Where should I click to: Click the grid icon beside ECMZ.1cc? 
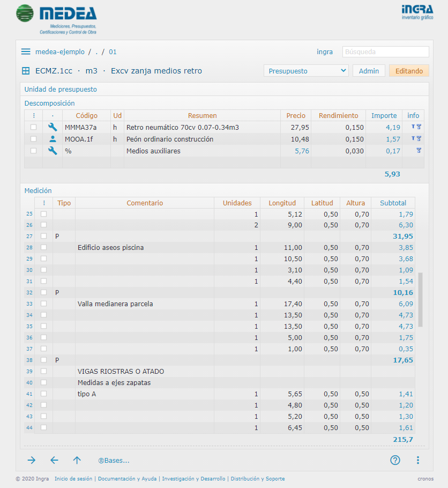(26, 71)
